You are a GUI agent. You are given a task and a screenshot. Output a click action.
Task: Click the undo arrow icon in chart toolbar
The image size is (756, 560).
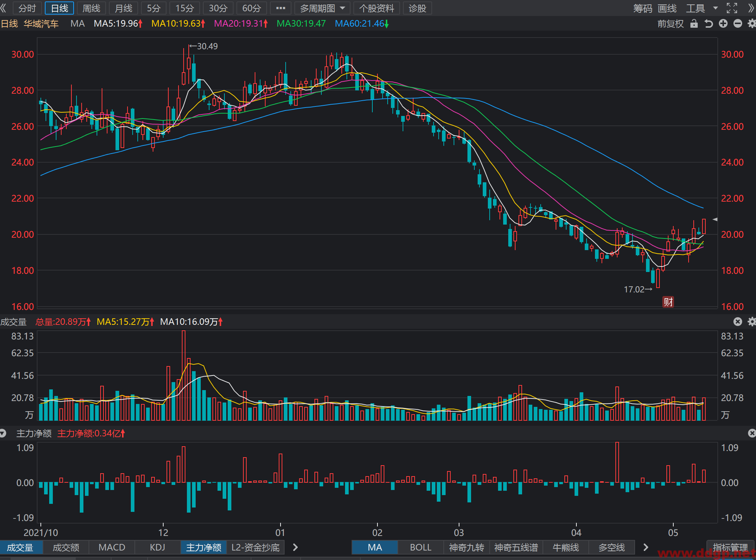coord(709,24)
